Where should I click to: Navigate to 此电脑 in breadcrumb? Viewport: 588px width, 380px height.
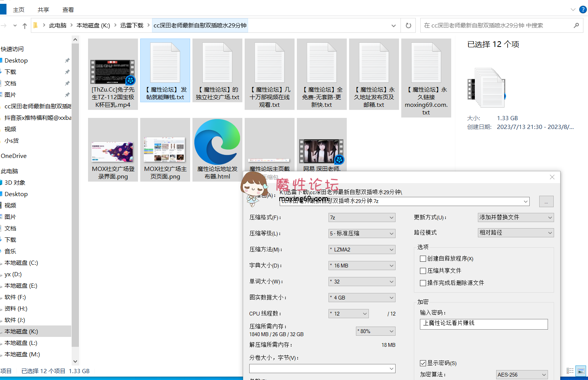(x=58, y=26)
